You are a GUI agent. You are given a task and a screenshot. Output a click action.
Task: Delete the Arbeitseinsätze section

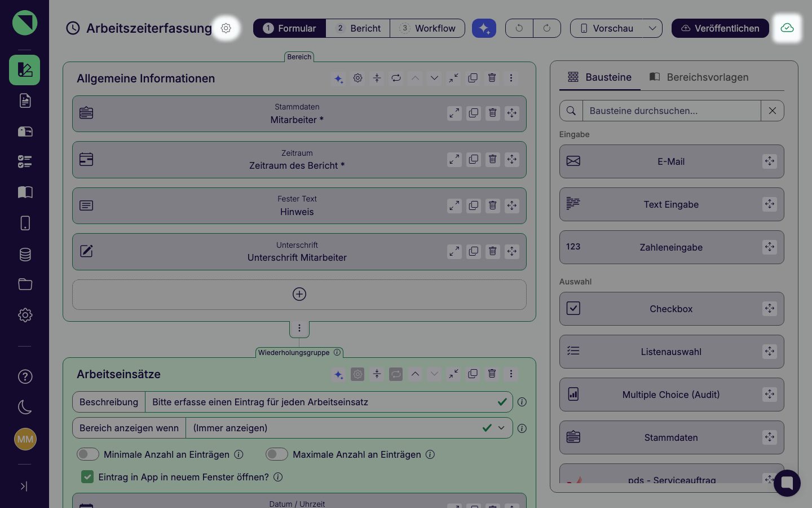tap(492, 374)
